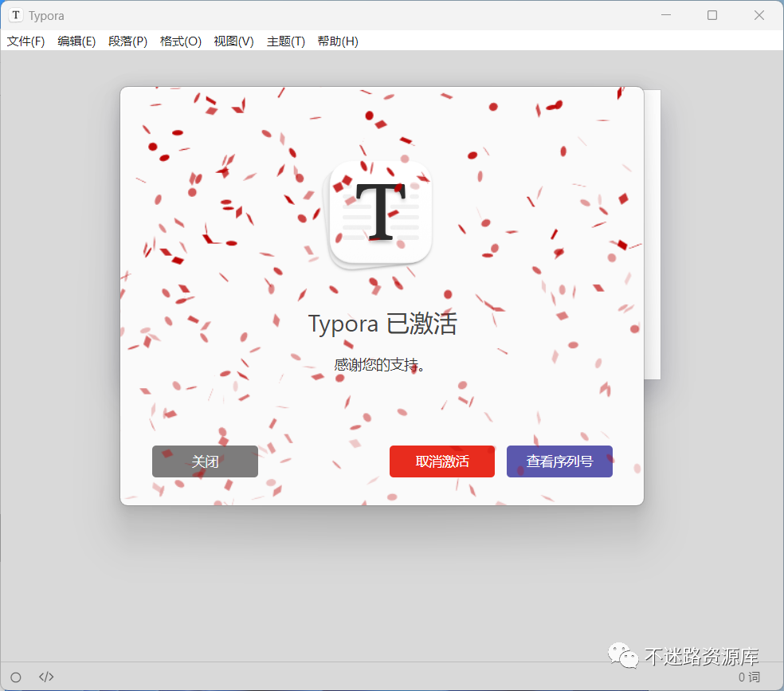
Task: Open the 文件(F) menu
Action: pyautogui.click(x=25, y=41)
